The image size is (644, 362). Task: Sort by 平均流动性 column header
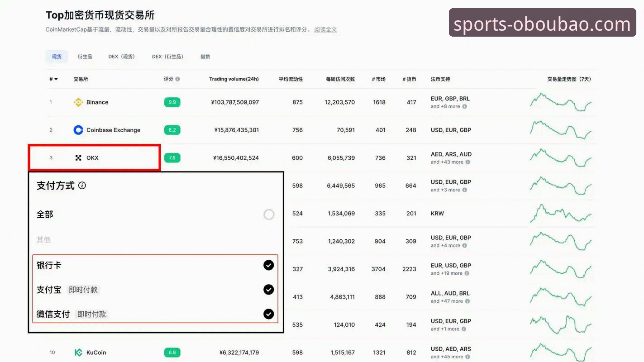coord(291,79)
